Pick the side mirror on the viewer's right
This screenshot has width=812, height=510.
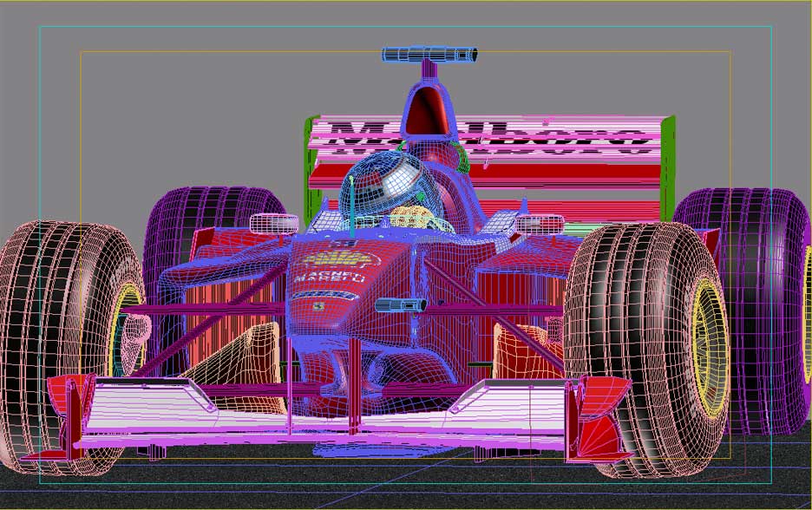540,225
